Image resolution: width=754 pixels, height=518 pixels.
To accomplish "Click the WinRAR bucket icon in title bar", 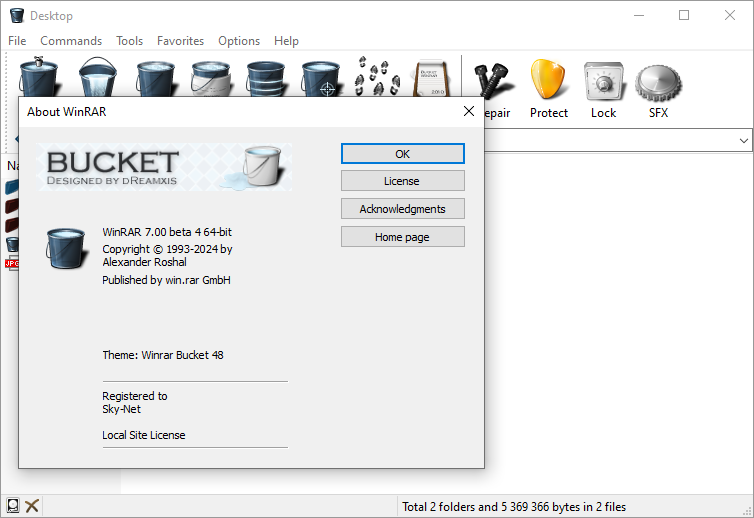I will pos(17,15).
